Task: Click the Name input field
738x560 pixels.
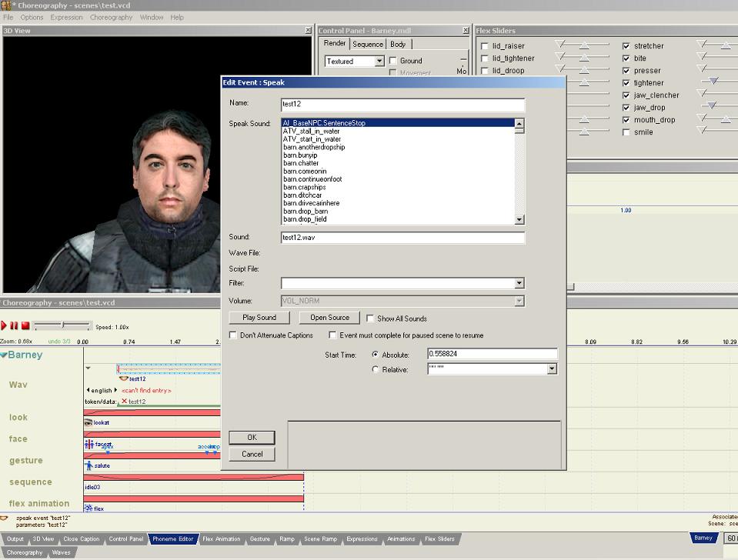Action: (x=402, y=105)
